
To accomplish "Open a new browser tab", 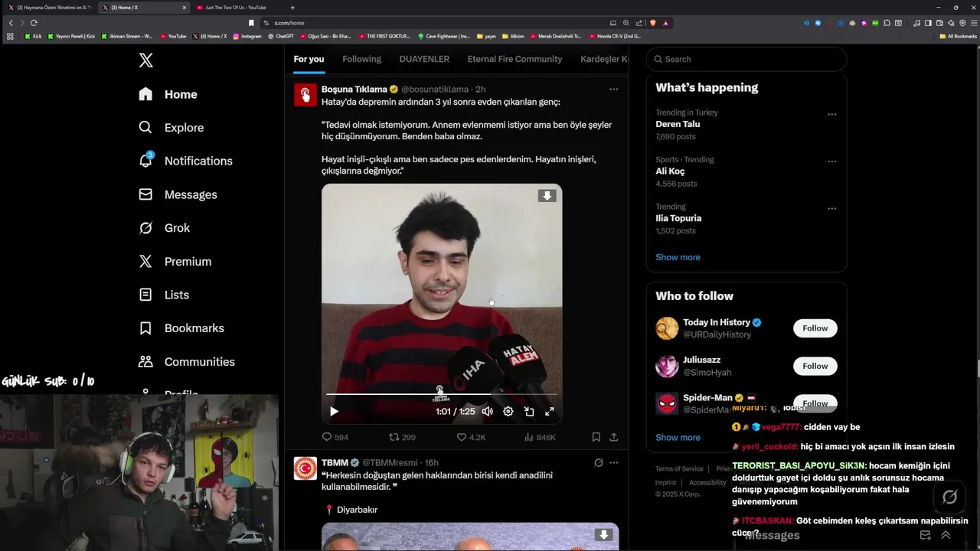I will tap(292, 8).
